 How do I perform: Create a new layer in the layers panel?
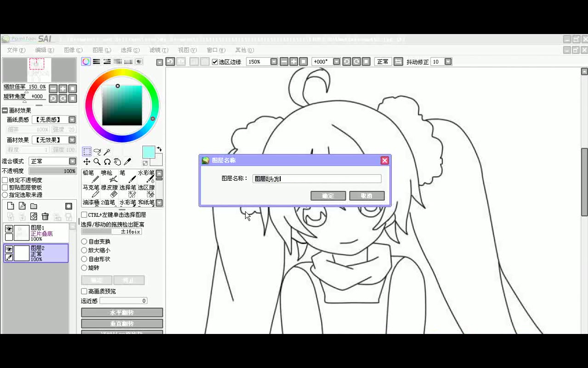click(x=11, y=206)
